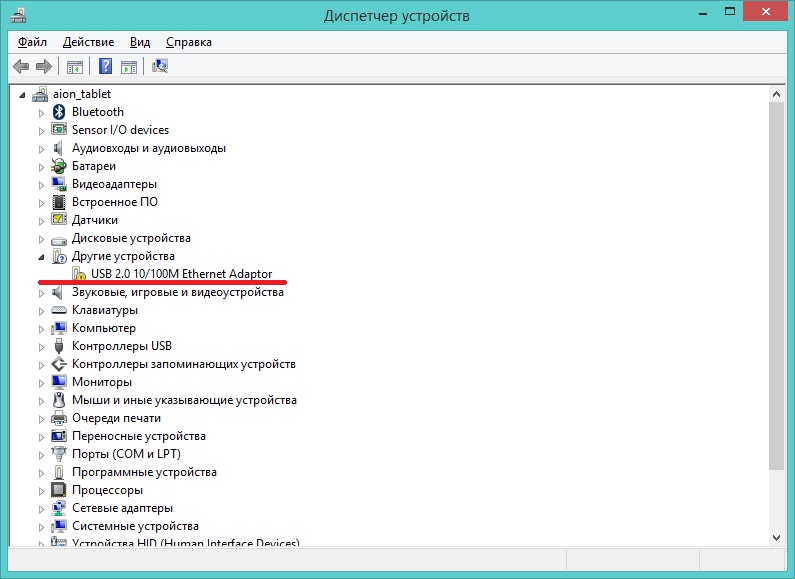Open the Файл menu
The width and height of the screenshot is (795, 579).
tap(32, 42)
